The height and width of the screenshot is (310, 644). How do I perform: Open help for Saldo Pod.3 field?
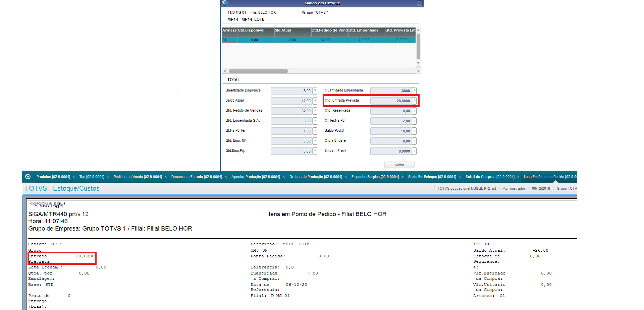(414, 131)
